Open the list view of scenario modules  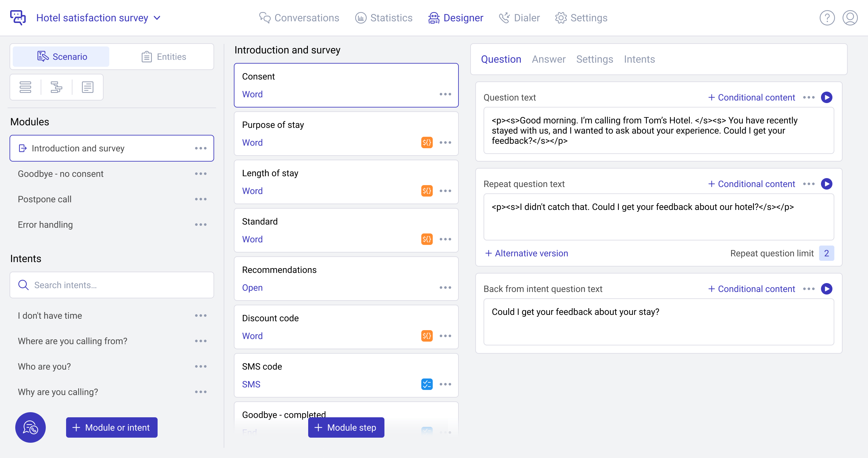[26, 87]
